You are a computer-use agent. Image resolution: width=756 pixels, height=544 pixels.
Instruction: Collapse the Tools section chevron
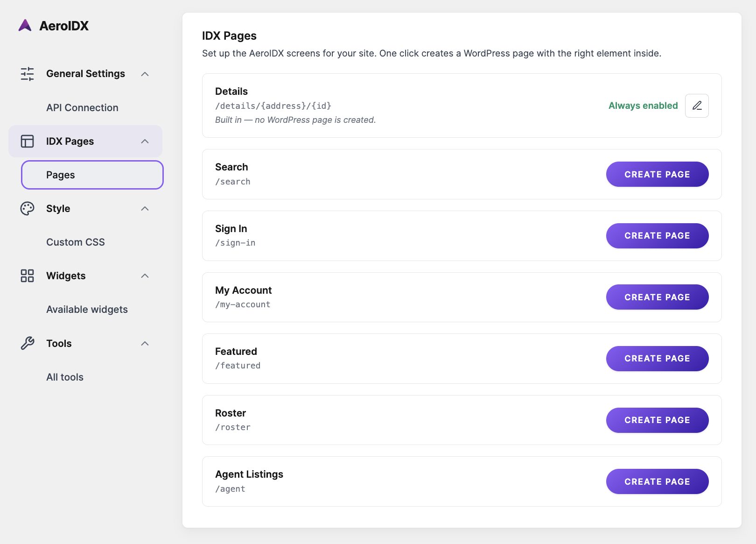pyautogui.click(x=145, y=343)
